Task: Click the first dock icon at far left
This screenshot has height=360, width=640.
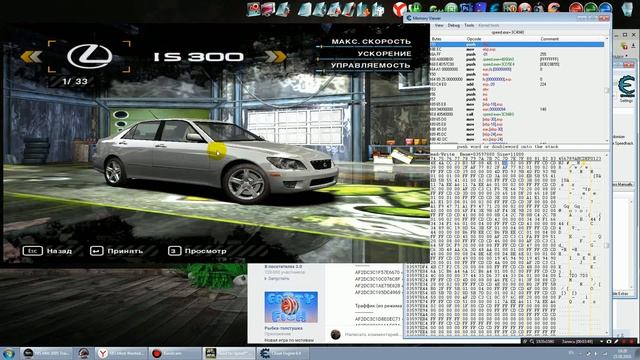Action: (x=253, y=9)
